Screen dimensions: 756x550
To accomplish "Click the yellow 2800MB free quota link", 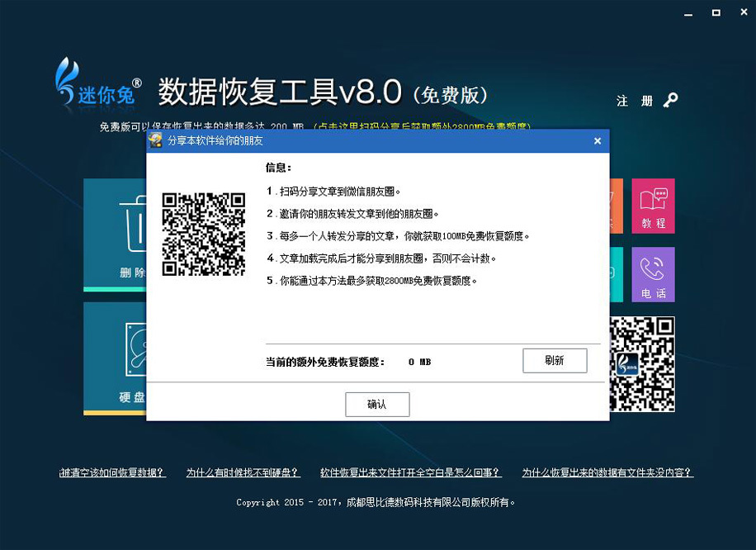I will (423, 126).
